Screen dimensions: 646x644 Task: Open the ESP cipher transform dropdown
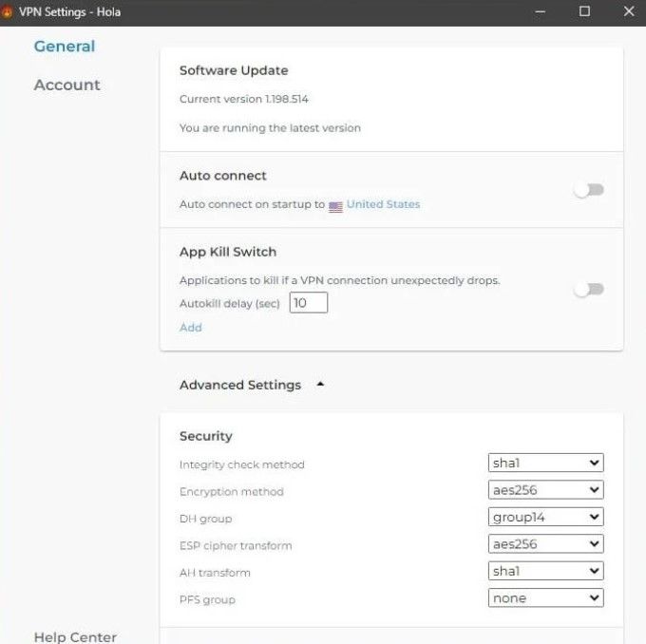546,544
